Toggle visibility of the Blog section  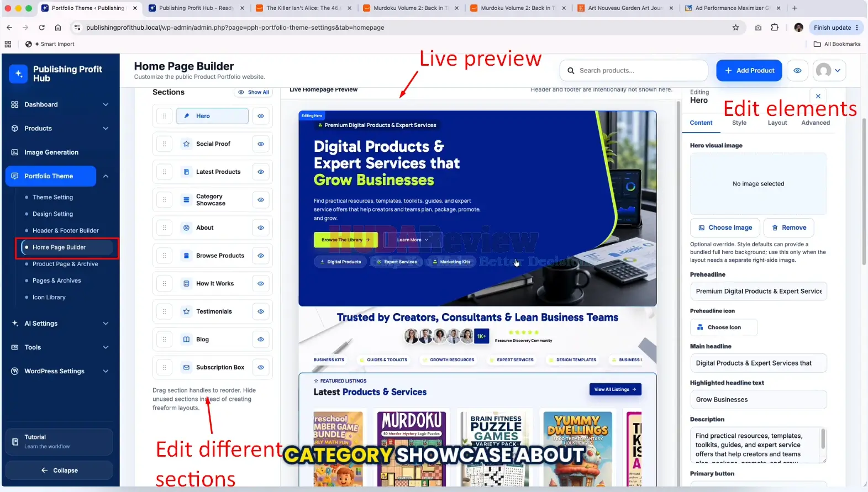click(x=261, y=339)
